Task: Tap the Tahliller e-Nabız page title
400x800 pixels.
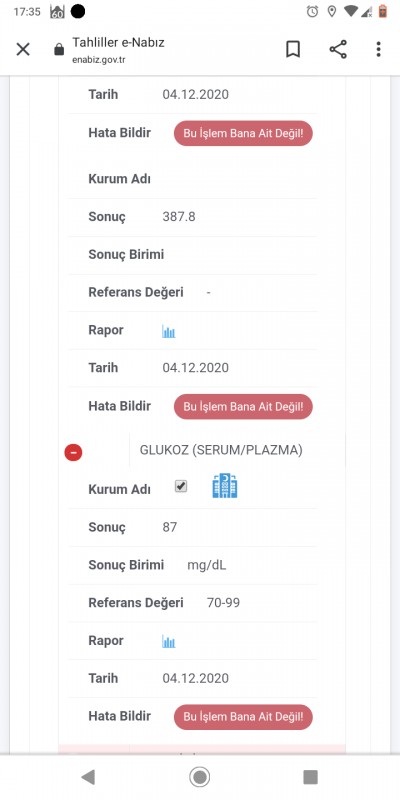Action: [x=118, y=42]
